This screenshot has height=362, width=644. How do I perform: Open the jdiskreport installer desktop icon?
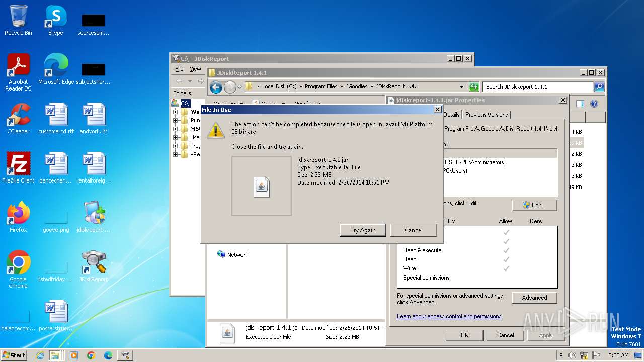click(x=94, y=217)
